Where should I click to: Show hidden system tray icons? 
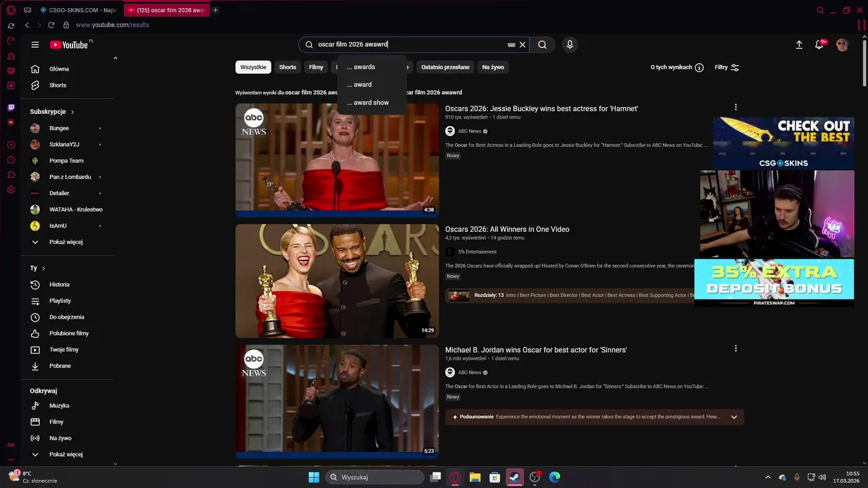tap(768, 477)
